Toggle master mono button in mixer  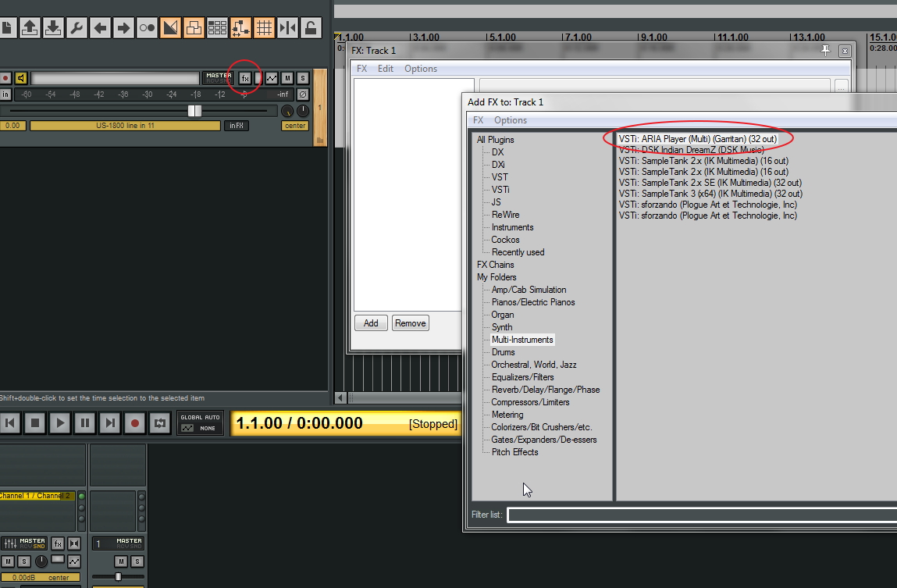(74, 543)
